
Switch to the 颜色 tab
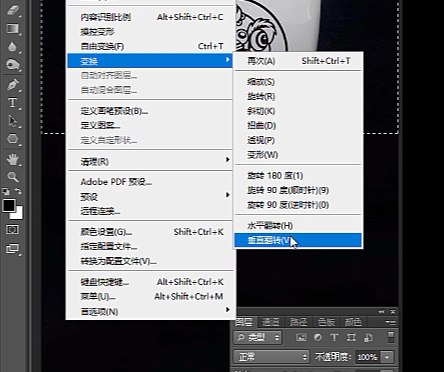pos(353,322)
